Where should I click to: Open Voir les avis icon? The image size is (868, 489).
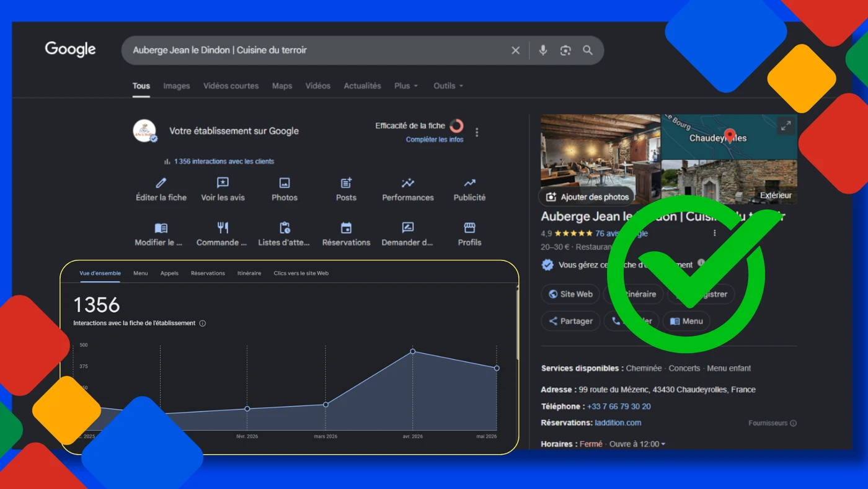(x=223, y=182)
